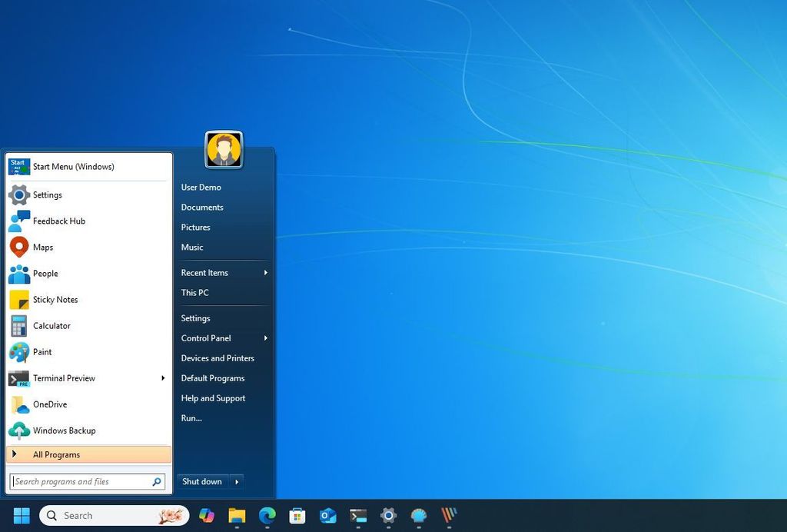The width and height of the screenshot is (787, 532).
Task: Open the All Programs menu
Action: (56, 454)
